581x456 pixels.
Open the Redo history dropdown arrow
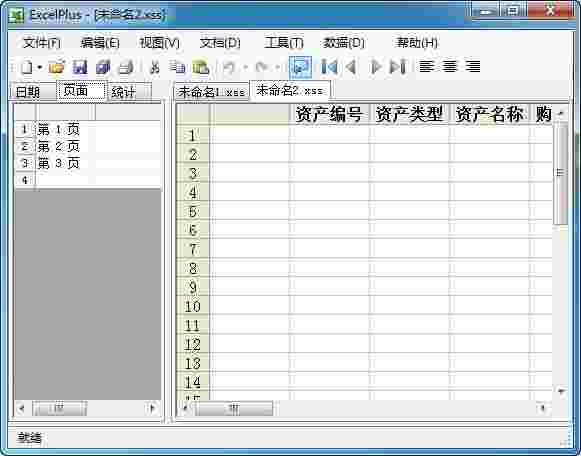[x=277, y=68]
